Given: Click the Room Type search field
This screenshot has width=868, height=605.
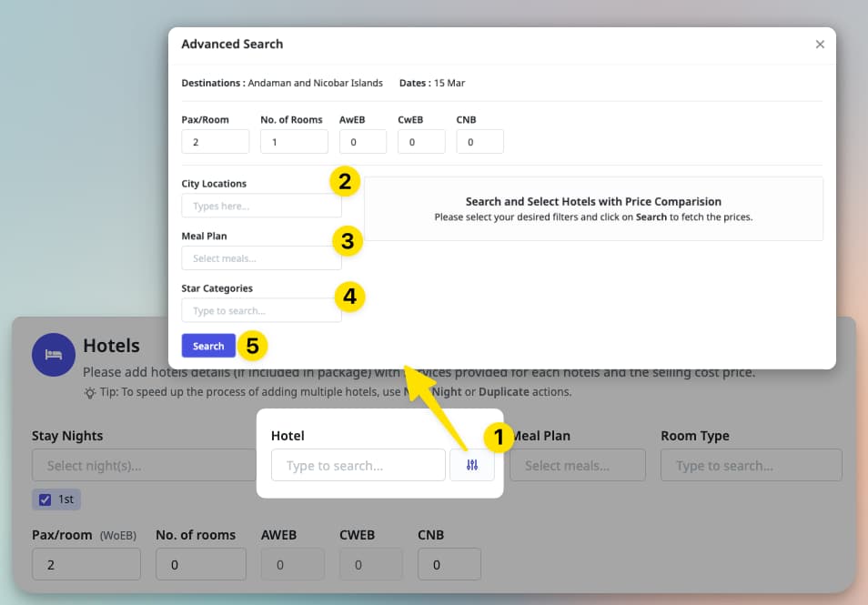Looking at the screenshot, I should [750, 465].
